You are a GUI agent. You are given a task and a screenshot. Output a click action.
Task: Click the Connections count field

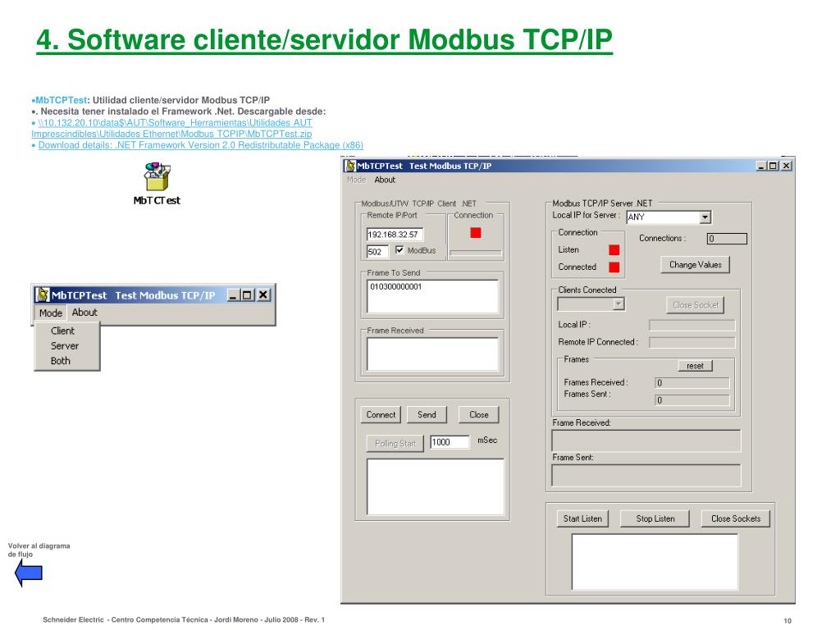point(727,239)
